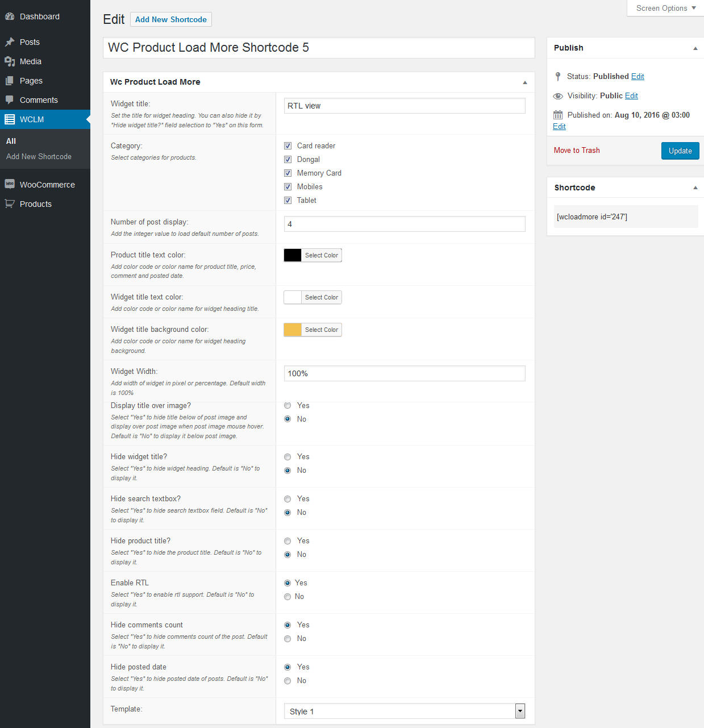Edit the published date
This screenshot has height=728, width=704.
(x=559, y=126)
